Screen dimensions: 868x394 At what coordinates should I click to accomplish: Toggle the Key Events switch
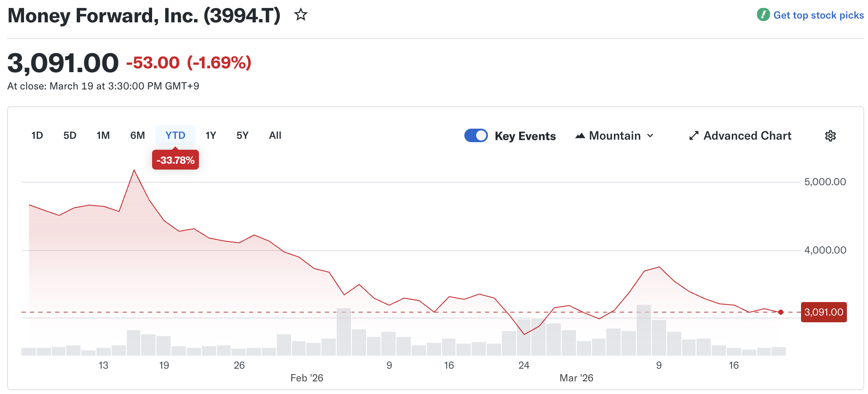476,135
